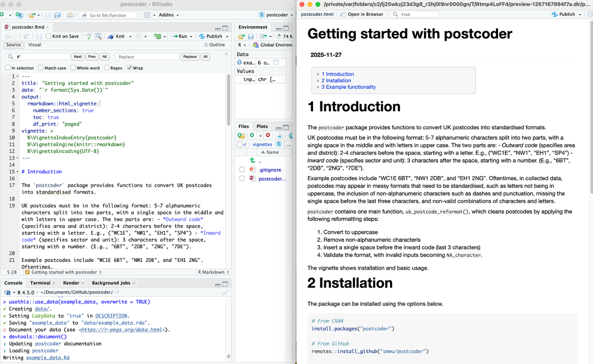Click the save all documents icon
Image resolution: width=593 pixels, height=364 pixels.
[57, 15]
